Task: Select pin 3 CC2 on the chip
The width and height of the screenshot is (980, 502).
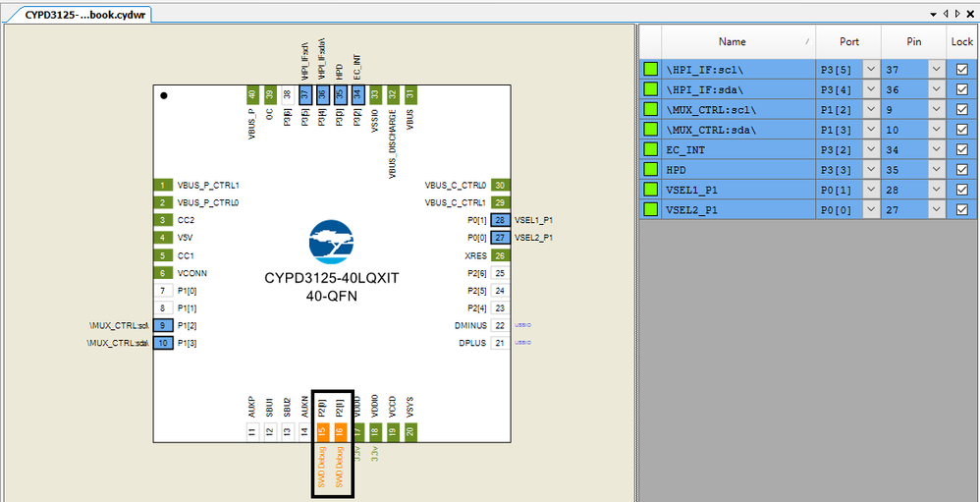Action: point(162,220)
